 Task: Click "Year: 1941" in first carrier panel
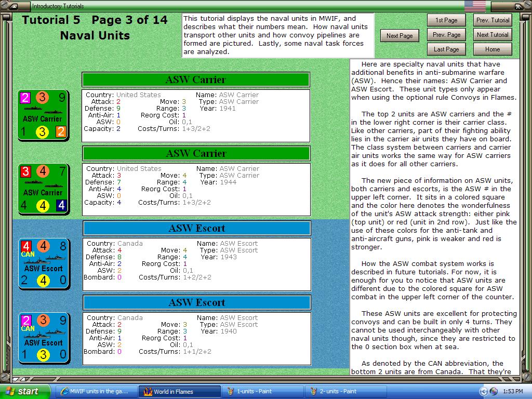217,109
